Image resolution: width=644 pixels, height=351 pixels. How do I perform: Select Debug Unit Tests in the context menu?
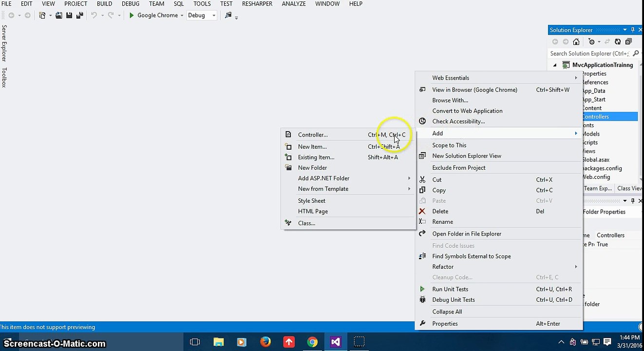[x=499, y=300]
